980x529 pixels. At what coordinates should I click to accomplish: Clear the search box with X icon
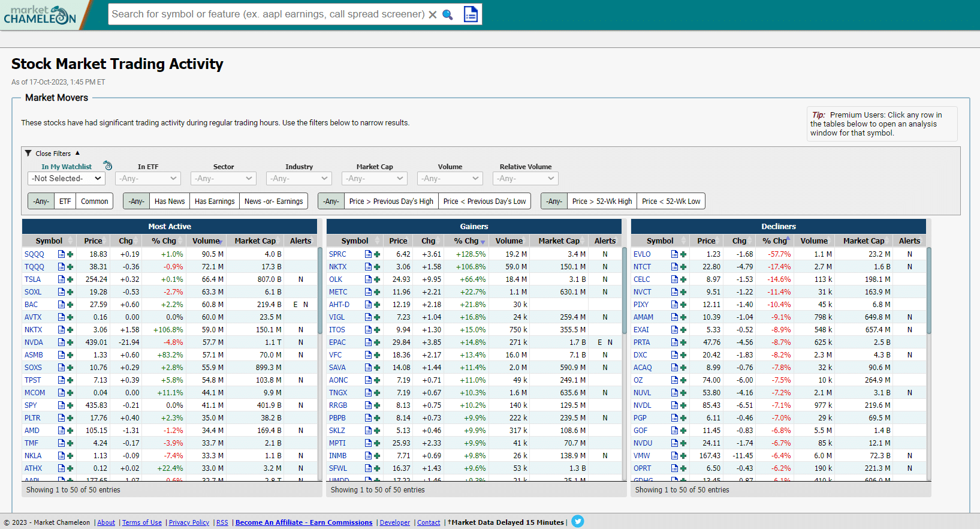[433, 14]
